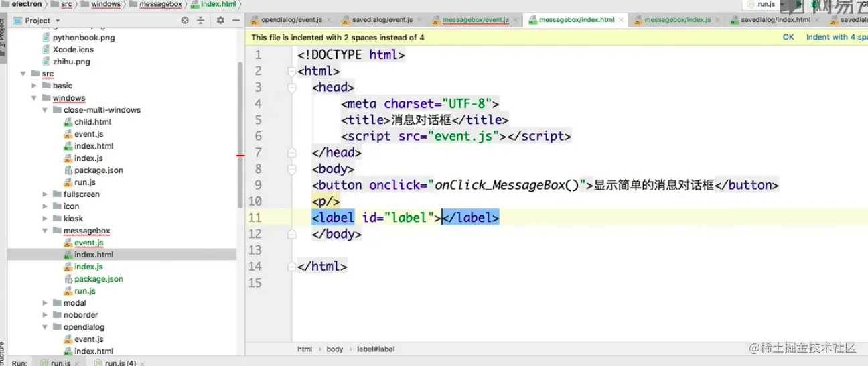Select pythonbook.png in the project tree
The width and height of the screenshot is (868, 366).
pyautogui.click(x=84, y=38)
